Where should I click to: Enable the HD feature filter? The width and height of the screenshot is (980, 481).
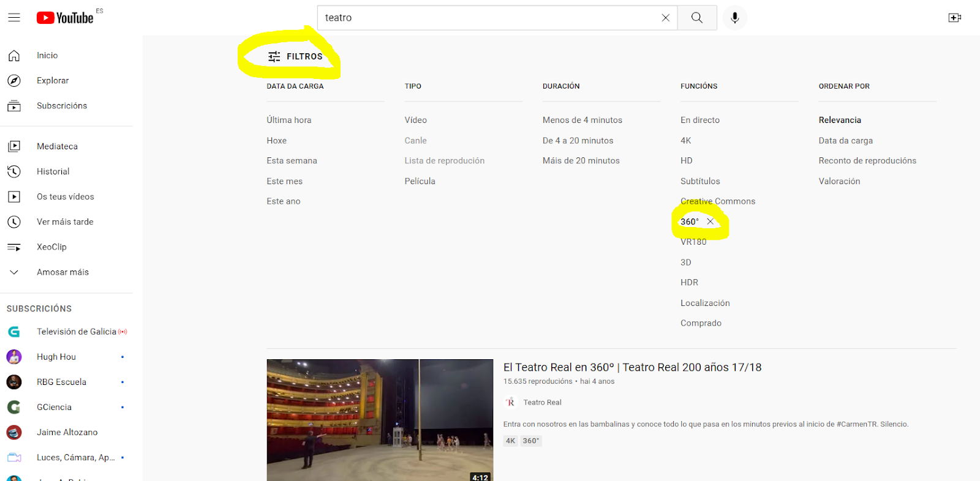click(x=687, y=161)
